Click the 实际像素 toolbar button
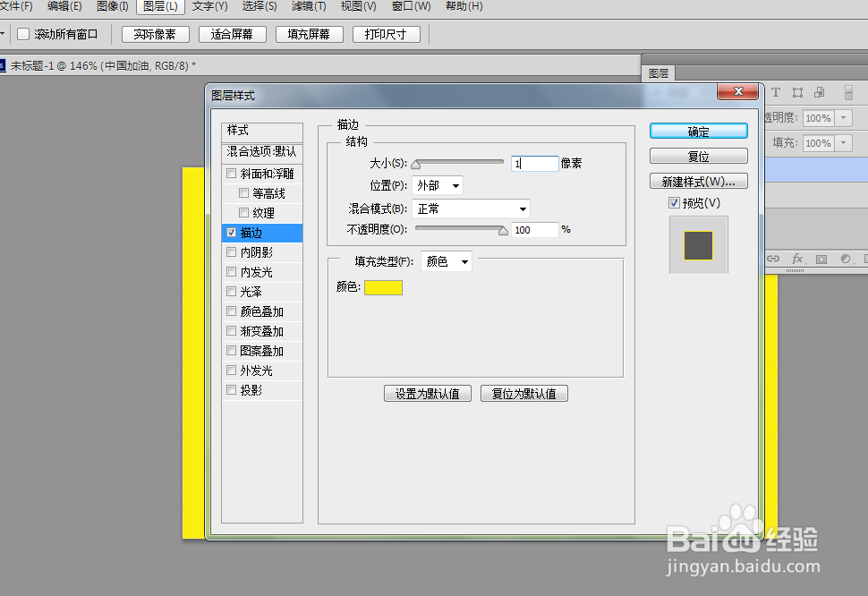Screen dimensions: 868x596 click(x=154, y=34)
